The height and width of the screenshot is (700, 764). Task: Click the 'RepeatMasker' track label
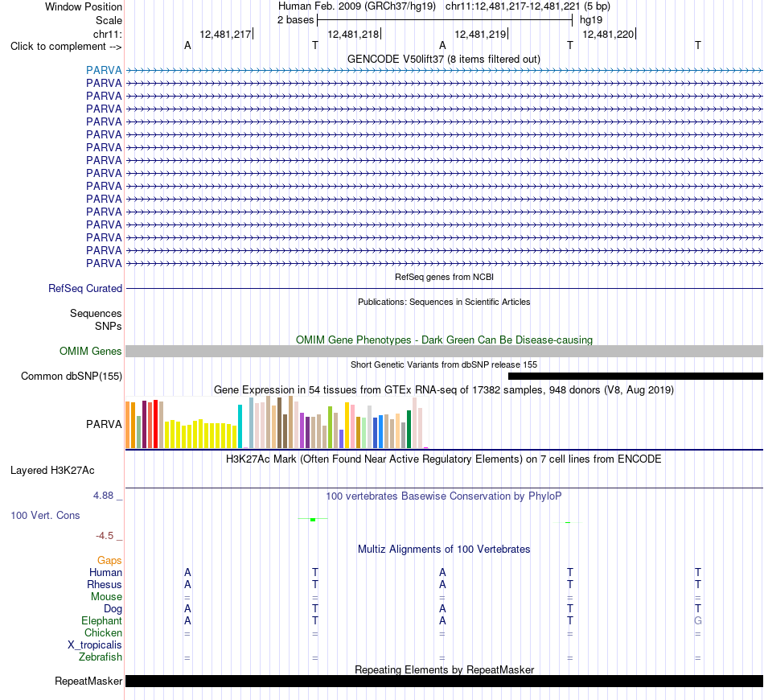[88, 681]
